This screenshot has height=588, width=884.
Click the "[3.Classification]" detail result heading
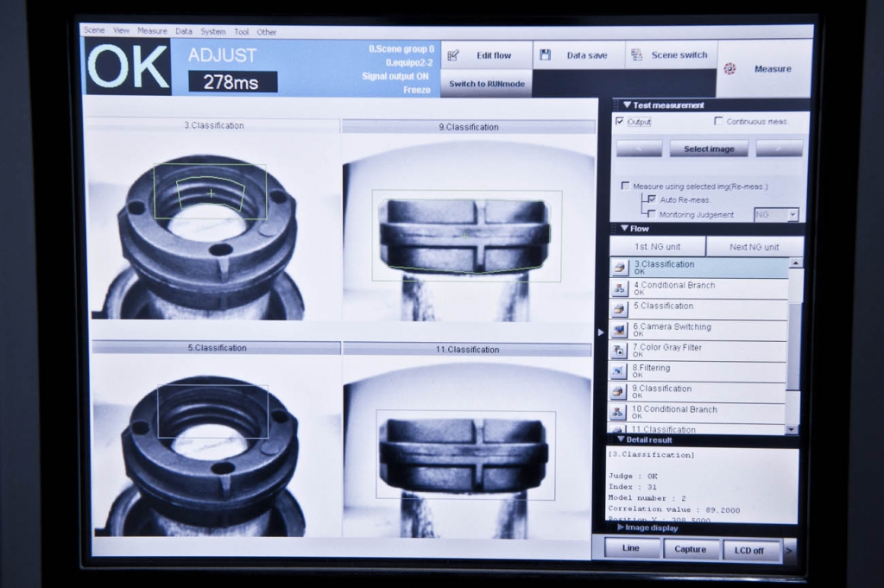pos(651,454)
